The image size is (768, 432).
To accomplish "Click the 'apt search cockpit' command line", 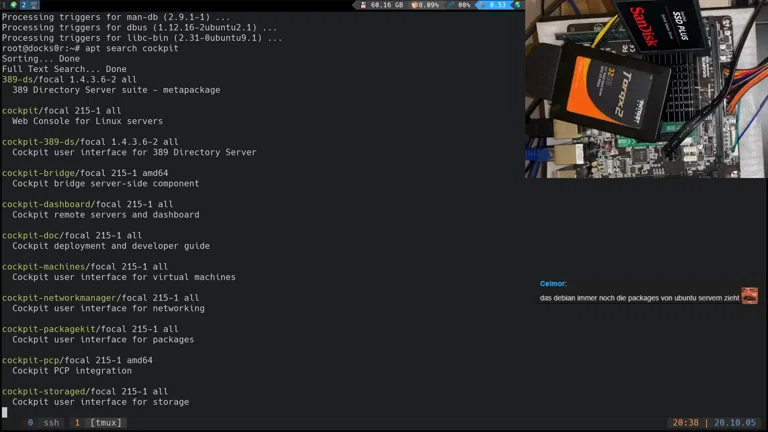I will 90,48.
